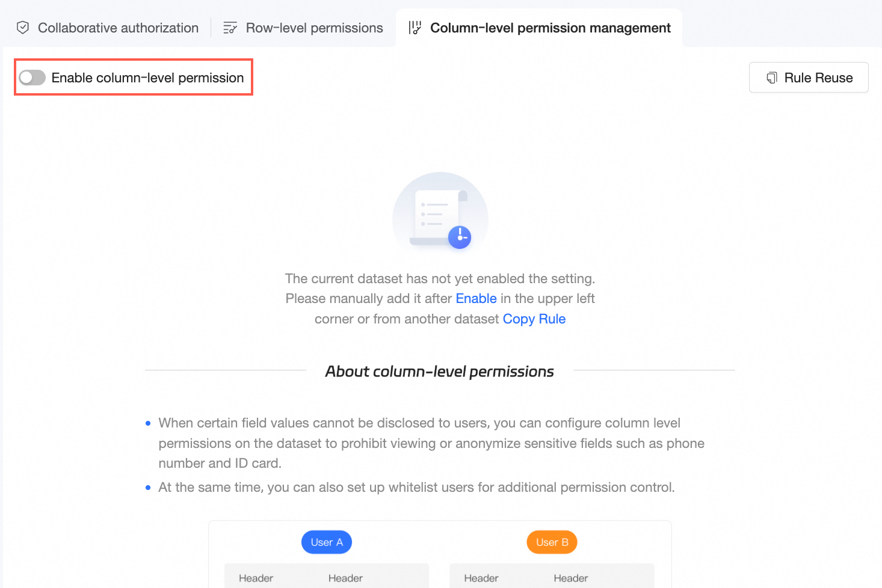Click the copy icon in Rule Reuse
The height and width of the screenshot is (588, 882).
tap(772, 78)
